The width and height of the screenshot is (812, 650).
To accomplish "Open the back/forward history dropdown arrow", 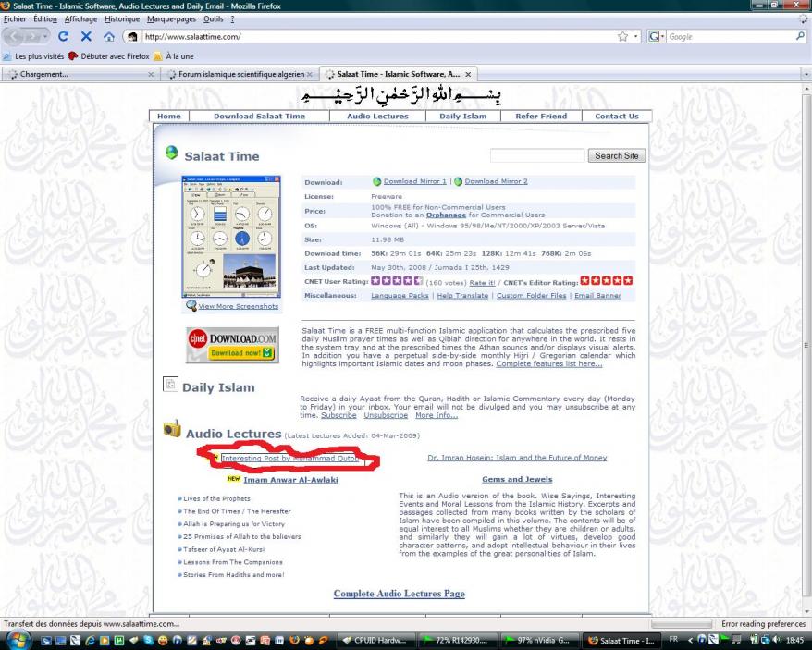I will tap(45, 36).
